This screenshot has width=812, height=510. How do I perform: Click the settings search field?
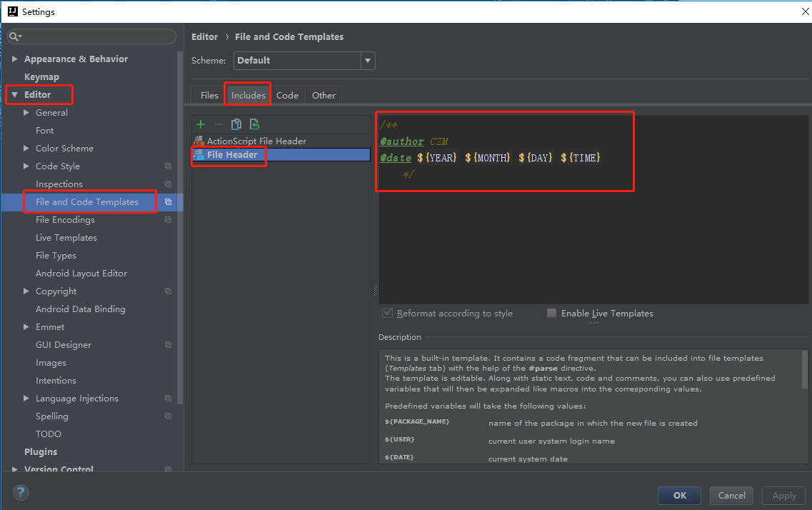(92, 36)
